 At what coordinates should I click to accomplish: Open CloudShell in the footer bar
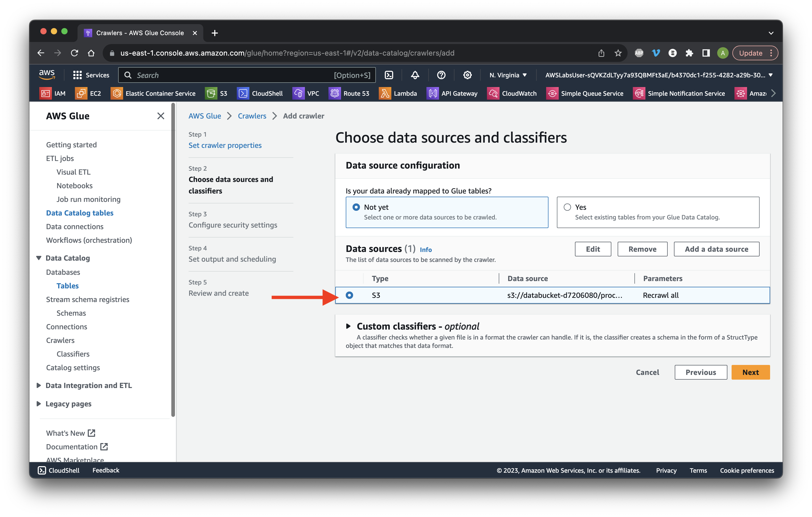(59, 470)
